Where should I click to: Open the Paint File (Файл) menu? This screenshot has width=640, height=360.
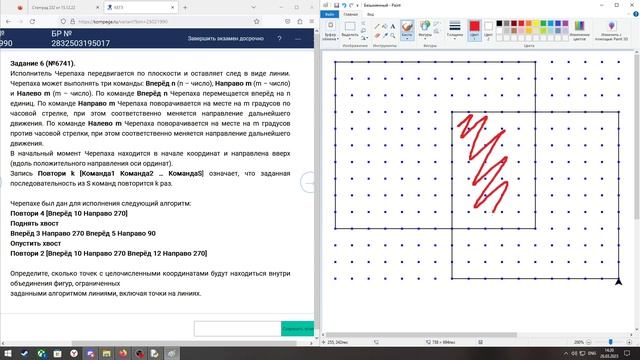click(x=329, y=14)
